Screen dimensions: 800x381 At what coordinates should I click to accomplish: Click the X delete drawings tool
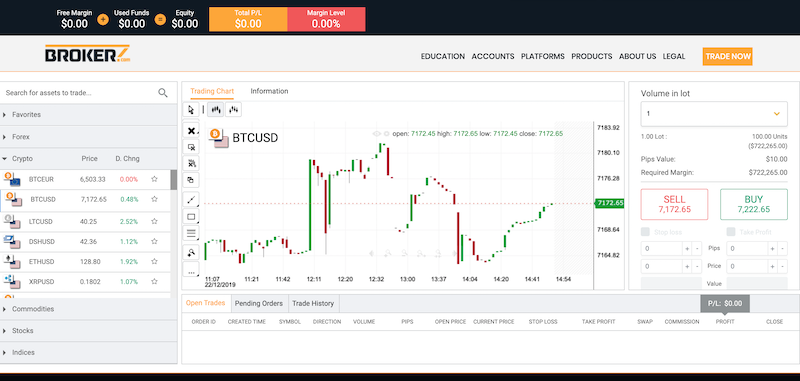191,131
